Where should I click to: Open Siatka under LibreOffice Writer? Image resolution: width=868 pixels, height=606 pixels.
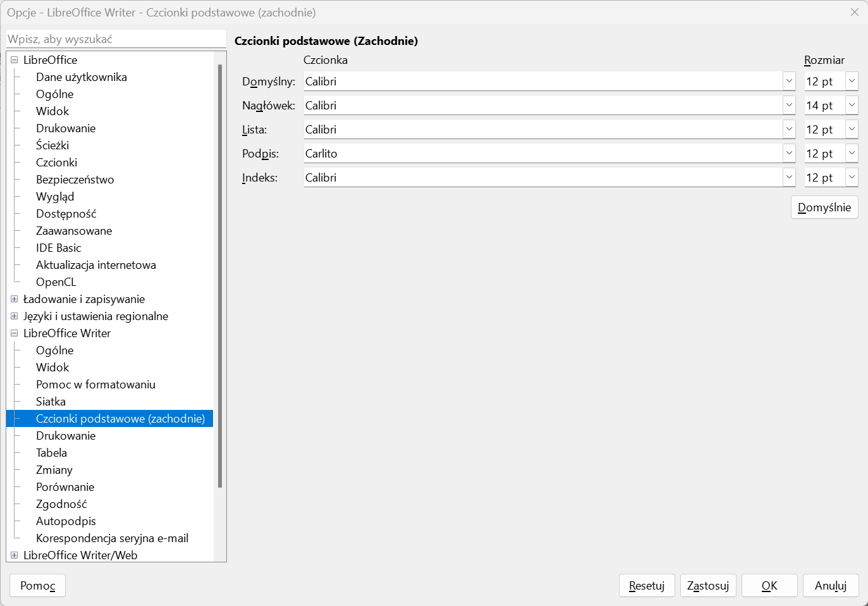51,402
